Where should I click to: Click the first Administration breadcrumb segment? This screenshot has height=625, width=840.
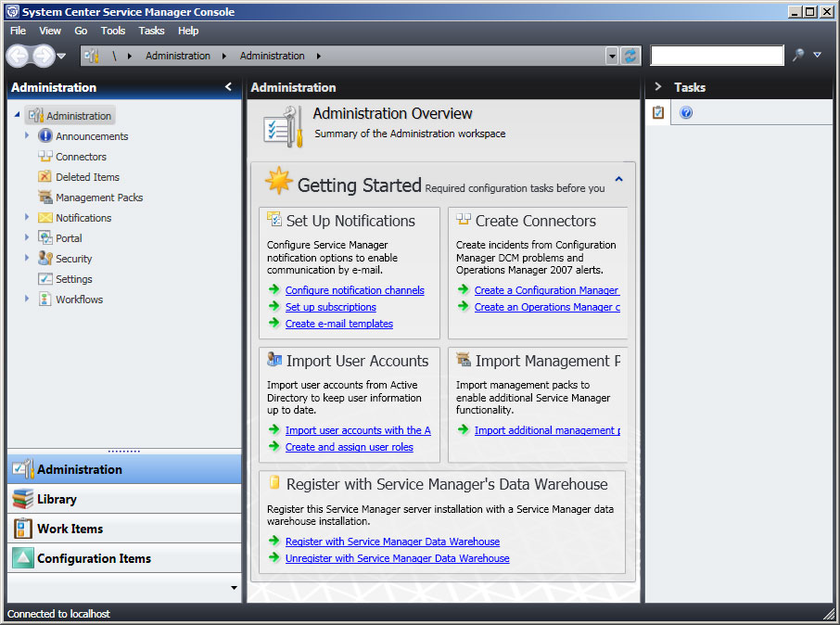coord(178,56)
